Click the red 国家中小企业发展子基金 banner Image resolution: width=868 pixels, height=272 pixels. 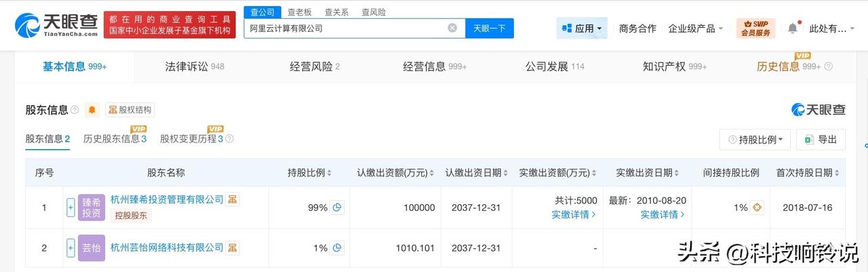click(x=170, y=25)
